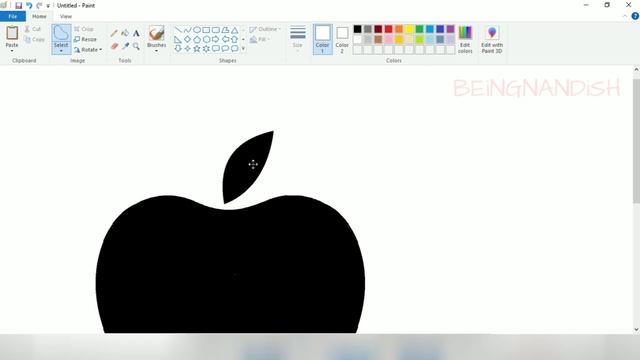This screenshot has height=360, width=640.
Task: Choose the Up arrow shape
Action: (x=234, y=40)
